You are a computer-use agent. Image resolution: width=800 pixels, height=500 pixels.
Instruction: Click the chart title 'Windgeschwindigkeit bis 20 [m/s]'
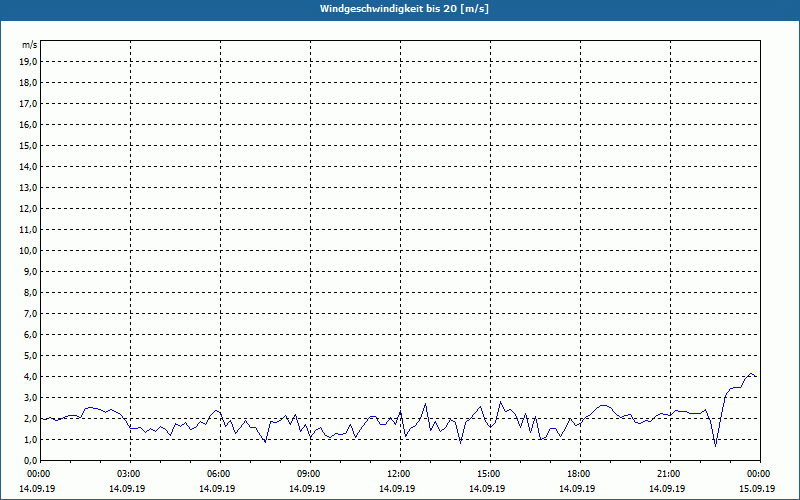404,9
